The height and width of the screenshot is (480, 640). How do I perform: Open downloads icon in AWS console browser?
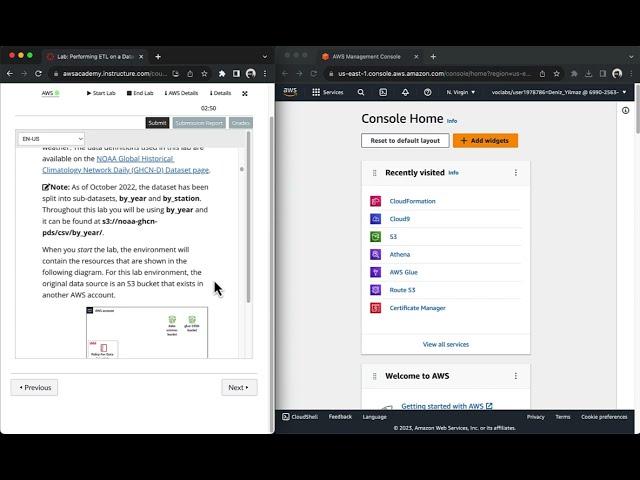pyautogui.click(x=588, y=73)
